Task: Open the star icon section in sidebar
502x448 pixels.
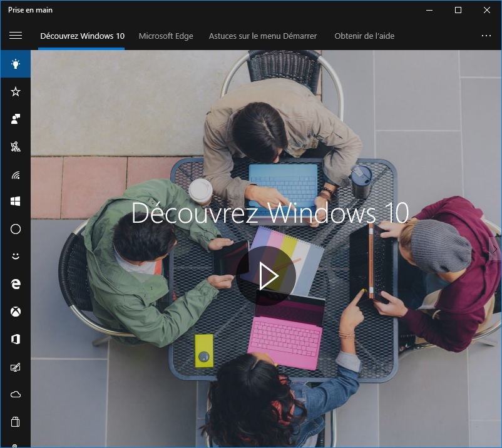Action: tap(16, 92)
